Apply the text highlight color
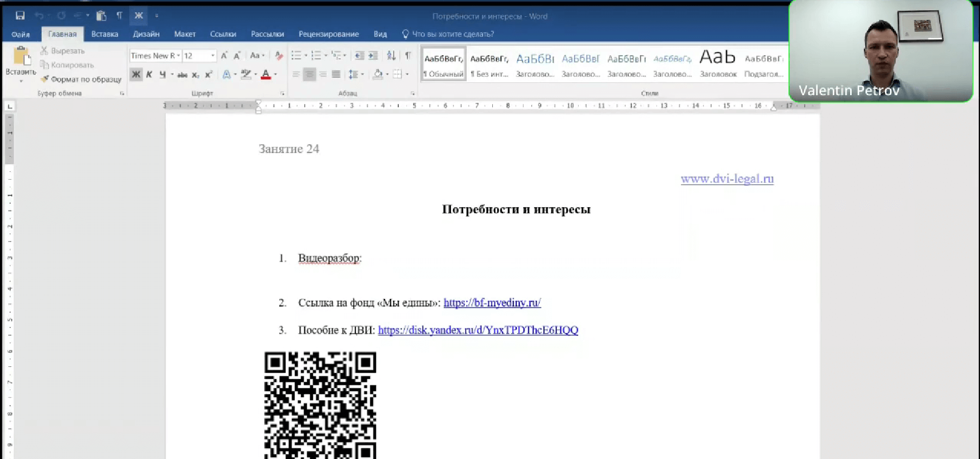980x459 pixels. tap(246, 75)
